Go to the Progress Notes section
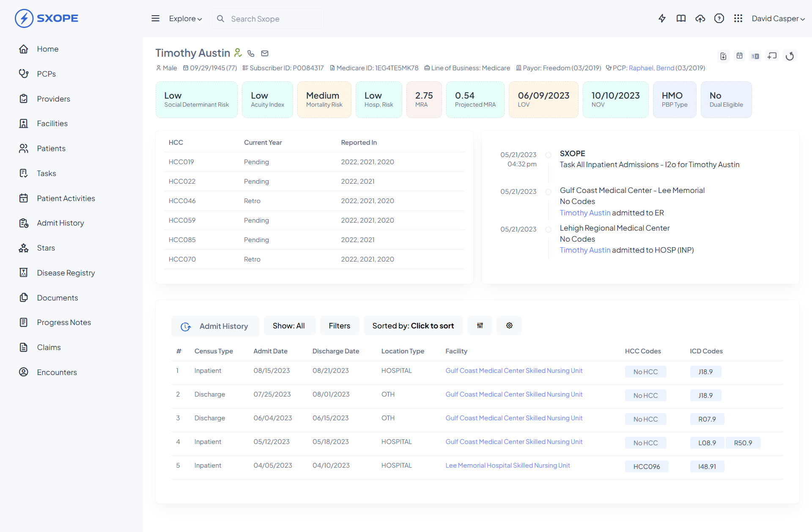 [x=64, y=322]
